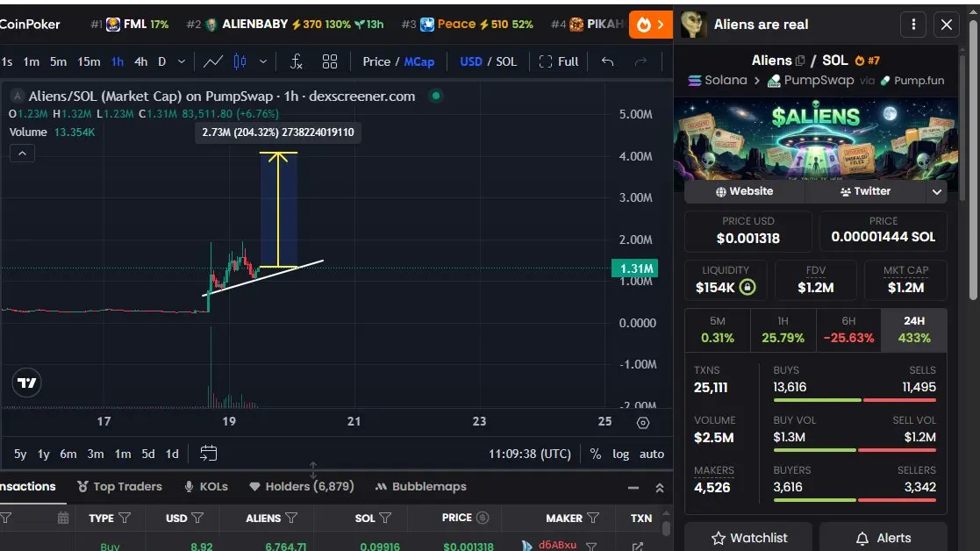980x551 pixels.
Task: Filter transactions by TYPE column
Action: click(x=125, y=518)
